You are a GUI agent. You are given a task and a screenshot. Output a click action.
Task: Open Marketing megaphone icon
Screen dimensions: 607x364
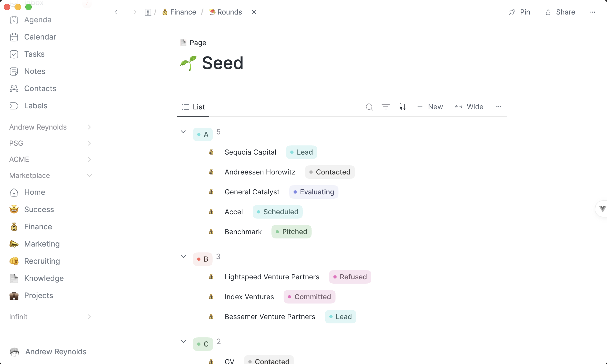14,244
